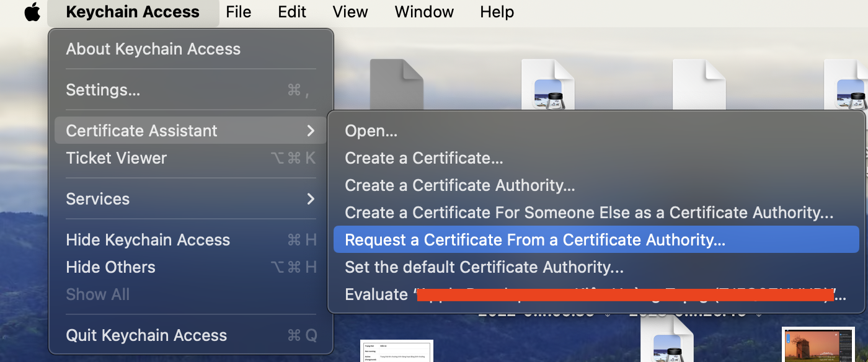Open the Help menu

point(497,12)
